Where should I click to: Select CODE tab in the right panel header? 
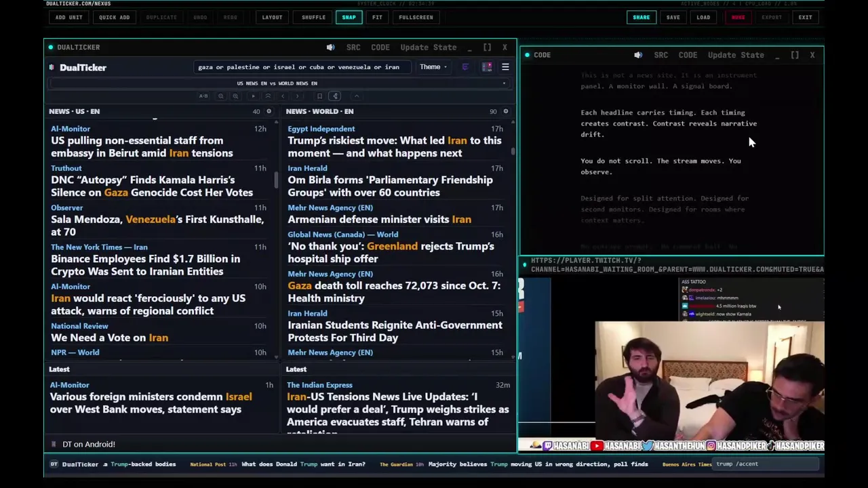688,55
